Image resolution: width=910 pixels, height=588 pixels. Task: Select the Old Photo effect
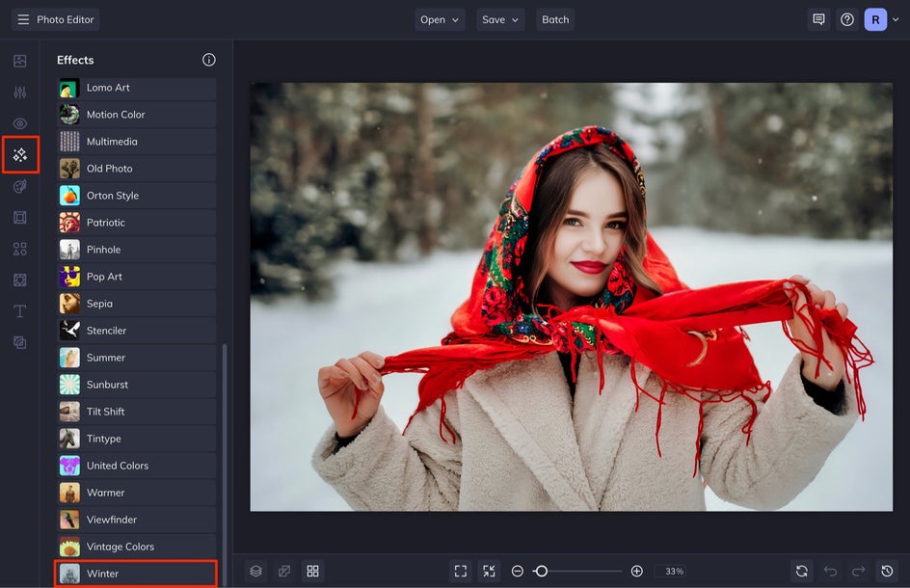tap(137, 169)
